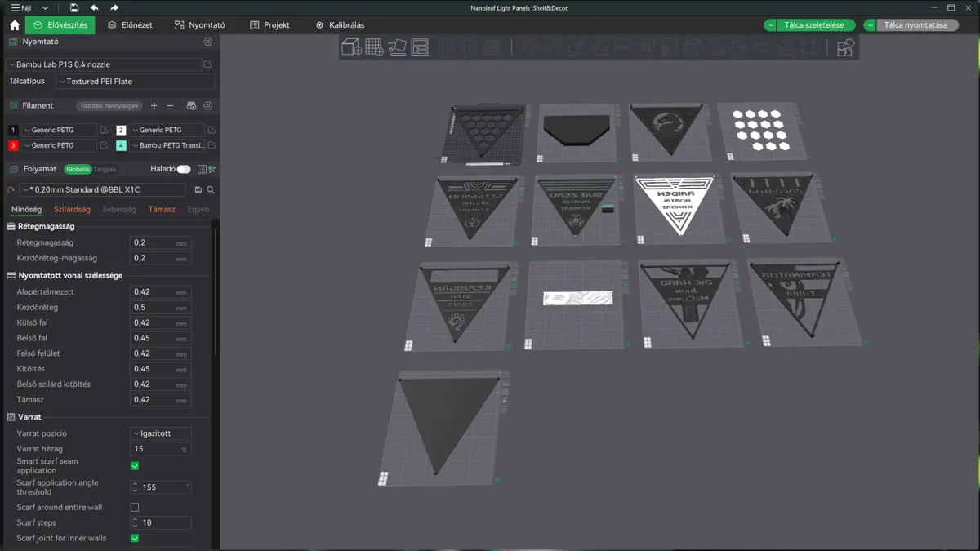Open the Filament section settings gear
The height and width of the screenshot is (551, 980).
(208, 106)
